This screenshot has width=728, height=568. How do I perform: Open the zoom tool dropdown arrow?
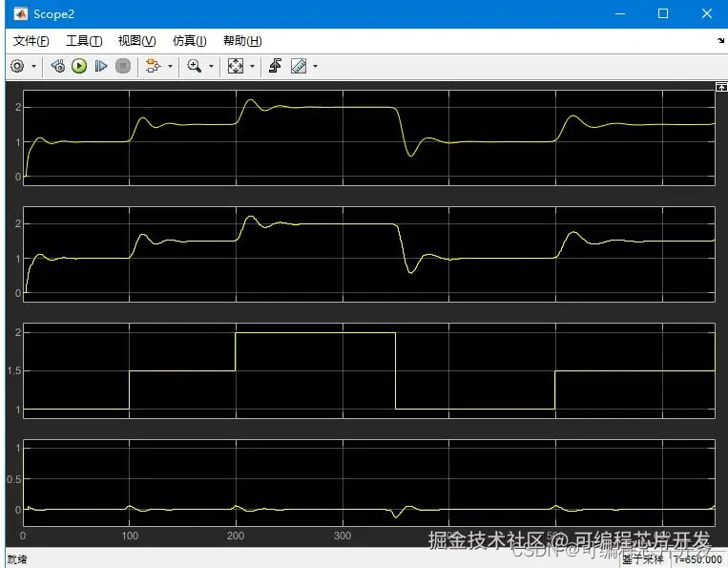(x=211, y=67)
